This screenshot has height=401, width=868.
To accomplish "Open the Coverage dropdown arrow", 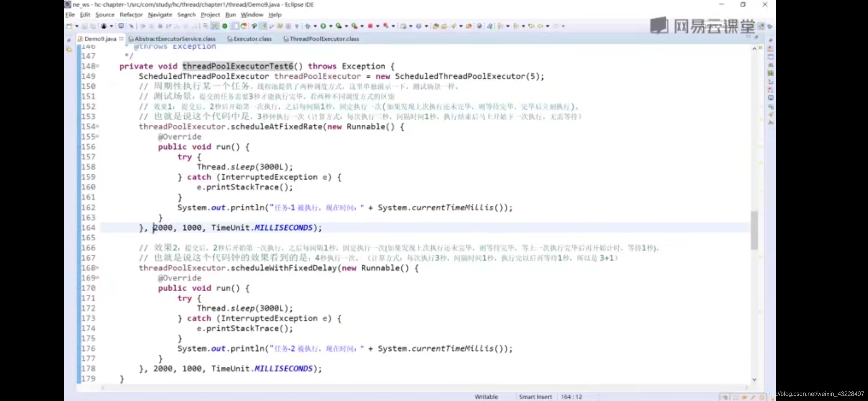I will pos(346,26).
